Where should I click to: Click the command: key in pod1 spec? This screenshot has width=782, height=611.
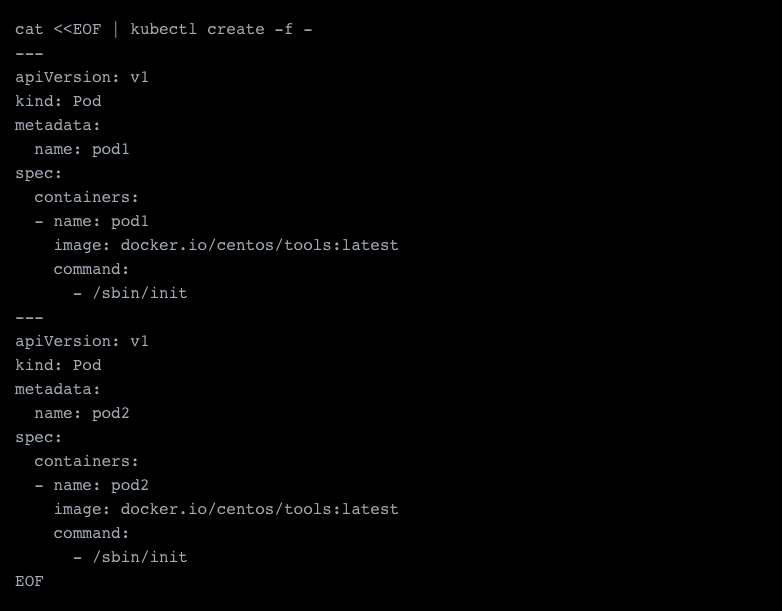click(x=91, y=269)
